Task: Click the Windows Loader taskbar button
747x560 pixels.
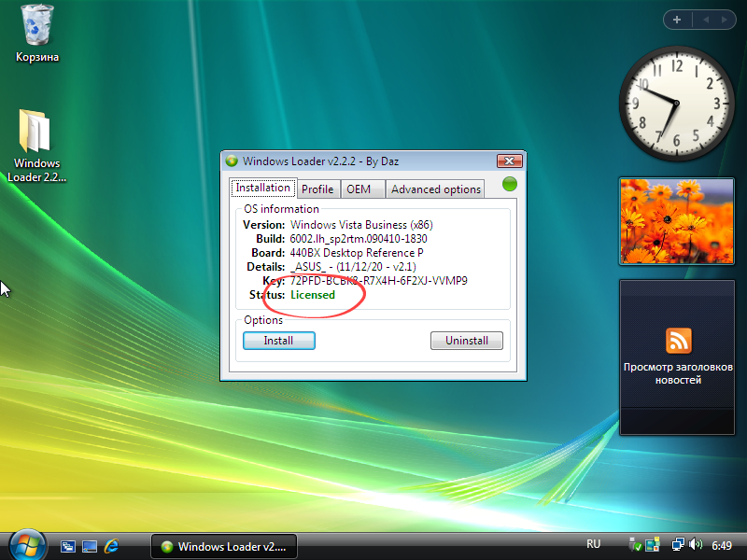Action: tap(224, 546)
